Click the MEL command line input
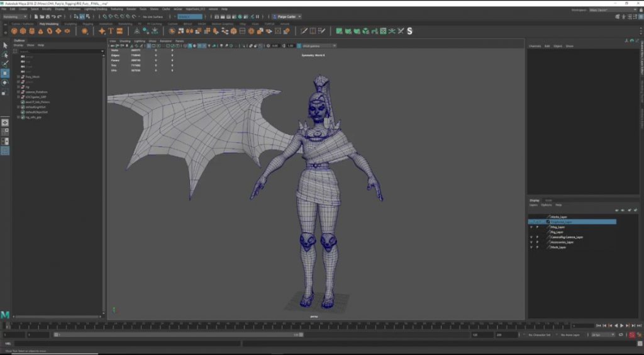644x355 pixels. (x=127, y=344)
